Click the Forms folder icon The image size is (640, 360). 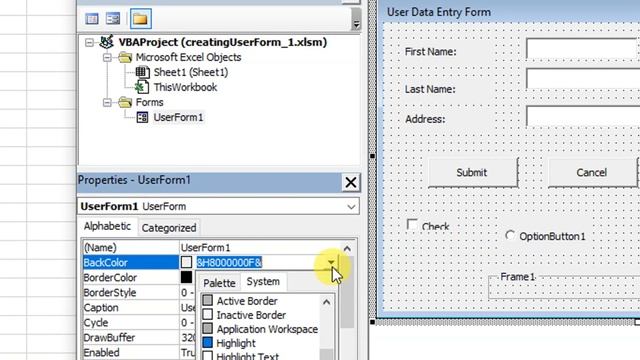pos(125,102)
